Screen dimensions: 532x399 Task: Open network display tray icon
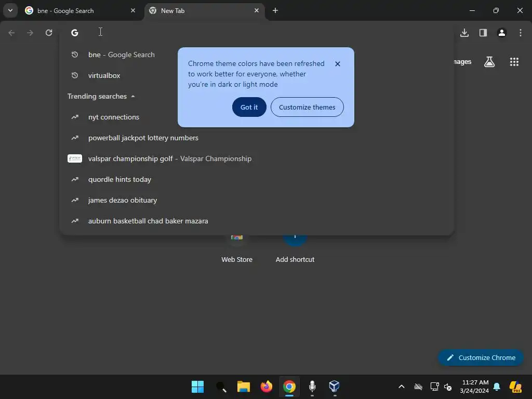click(434, 387)
